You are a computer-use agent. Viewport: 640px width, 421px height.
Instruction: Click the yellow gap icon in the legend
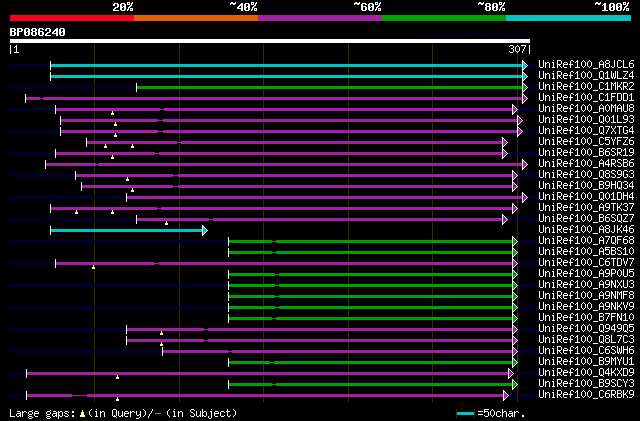coord(82,414)
